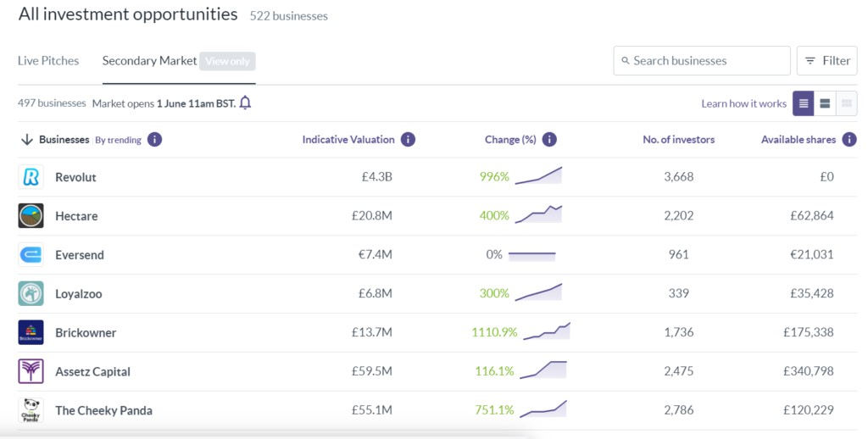The height and width of the screenshot is (439, 868).
Task: Click the €21,031 available shares value
Action: [x=812, y=254]
